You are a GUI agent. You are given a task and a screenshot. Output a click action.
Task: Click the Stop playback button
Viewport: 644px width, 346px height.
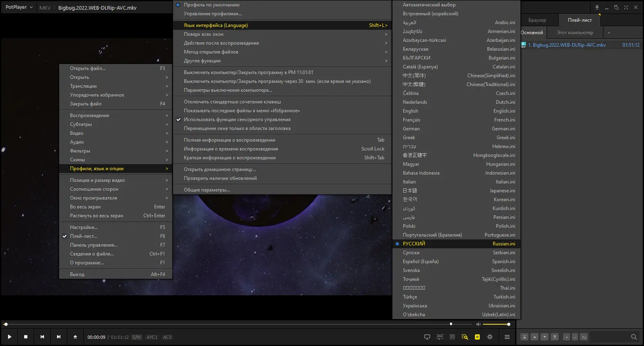[x=26, y=337]
